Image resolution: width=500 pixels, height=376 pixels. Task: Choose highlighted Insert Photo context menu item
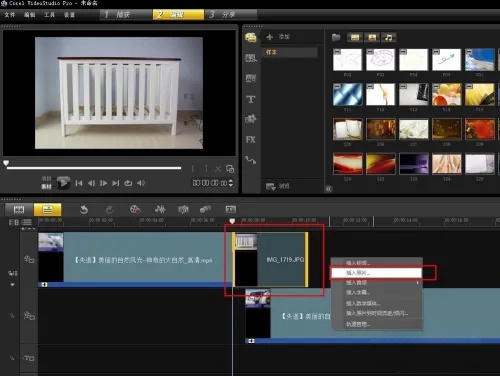(376, 273)
